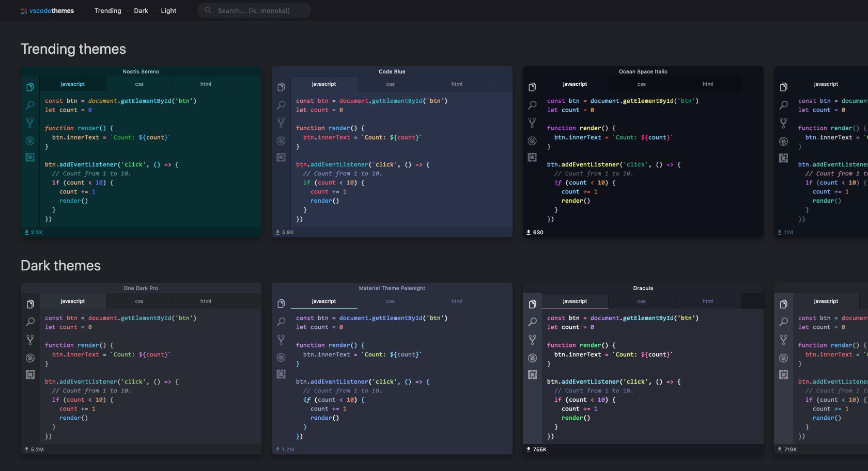Click the vscodethemes logo

(x=47, y=10)
